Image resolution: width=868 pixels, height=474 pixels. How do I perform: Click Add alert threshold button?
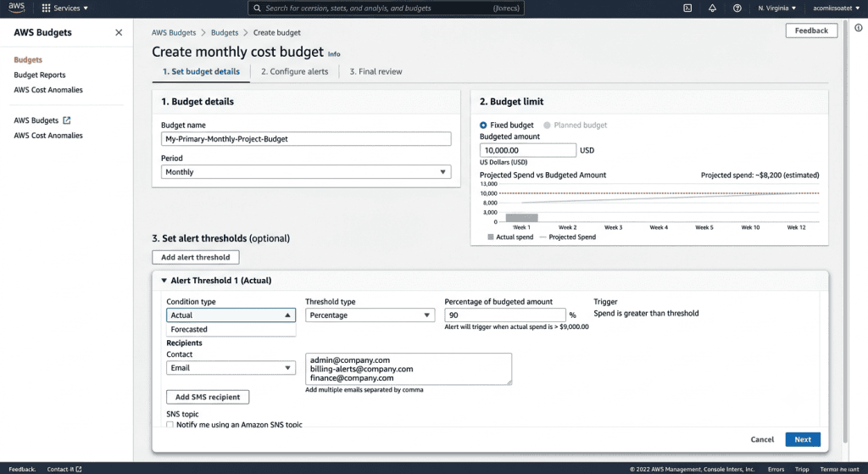(196, 258)
